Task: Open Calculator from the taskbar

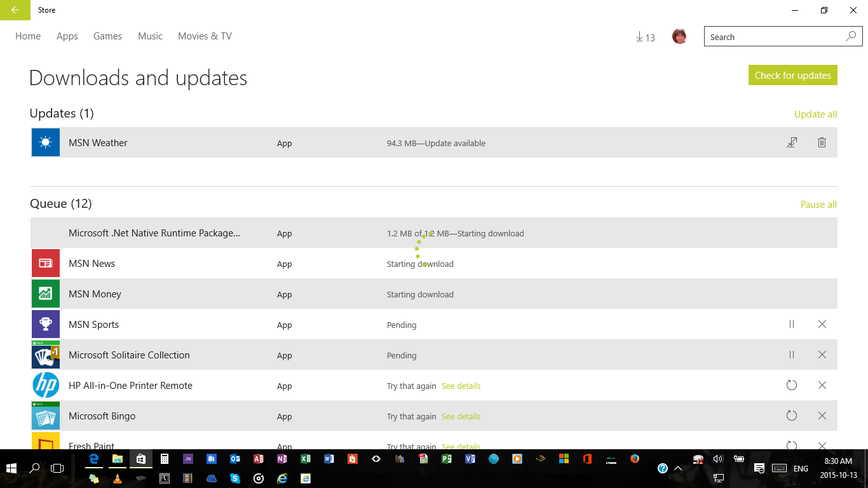Action: coord(165,458)
